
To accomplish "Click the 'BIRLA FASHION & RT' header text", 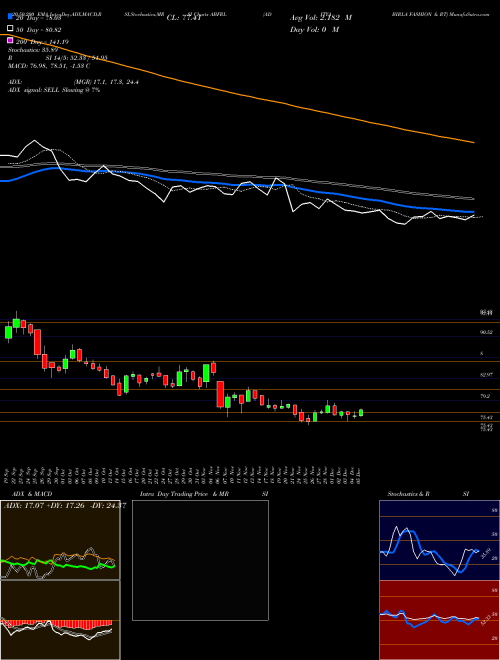I will tap(418, 14).
